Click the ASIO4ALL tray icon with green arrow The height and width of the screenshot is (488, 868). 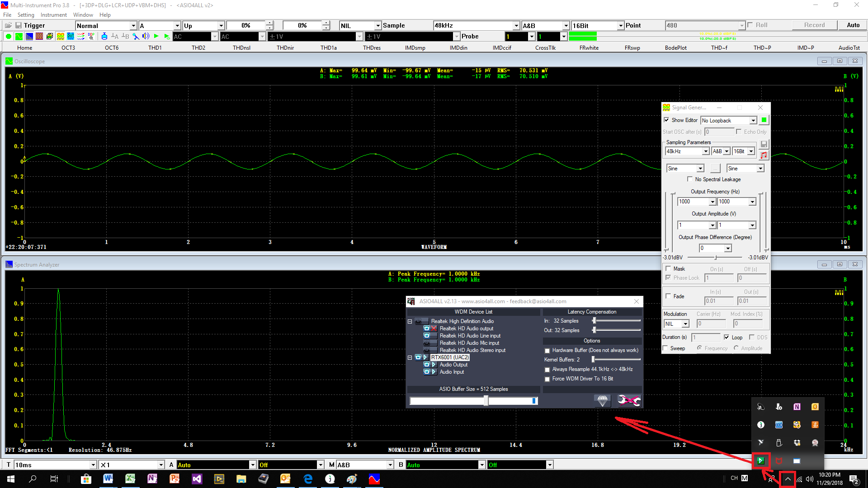(761, 461)
